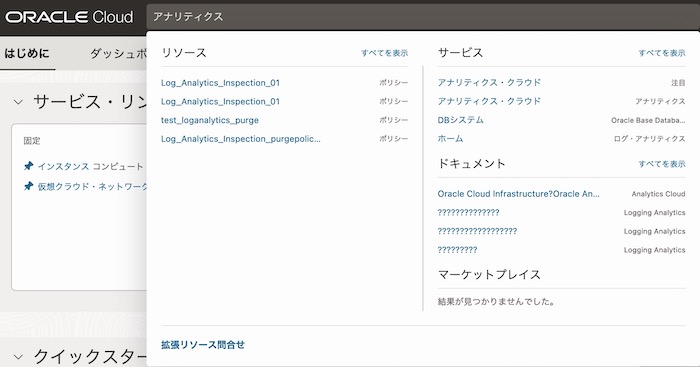The height and width of the screenshot is (367, 700).
Task: Open Oracle Cloud Infrastructure?Oracle An... document
Action: pos(518,194)
